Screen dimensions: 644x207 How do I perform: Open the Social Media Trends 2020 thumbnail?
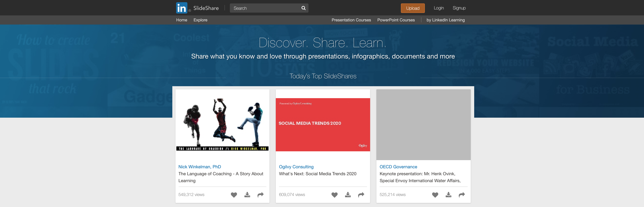pyautogui.click(x=323, y=124)
